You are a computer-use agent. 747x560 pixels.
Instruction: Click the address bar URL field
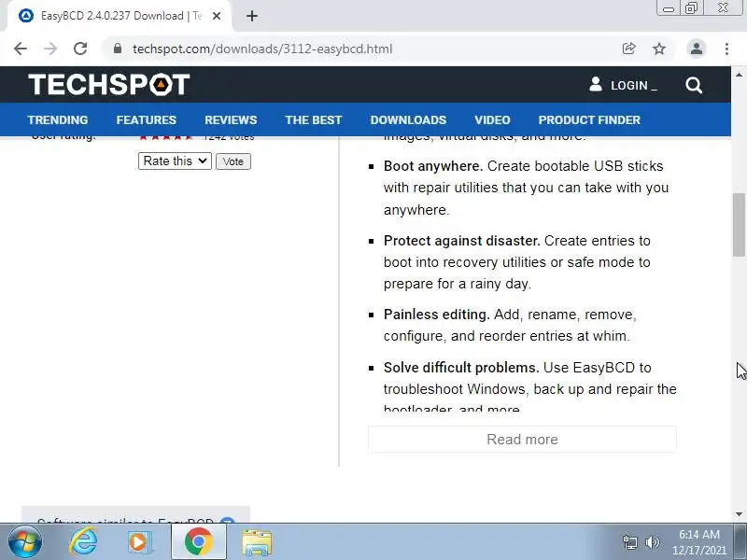(262, 49)
